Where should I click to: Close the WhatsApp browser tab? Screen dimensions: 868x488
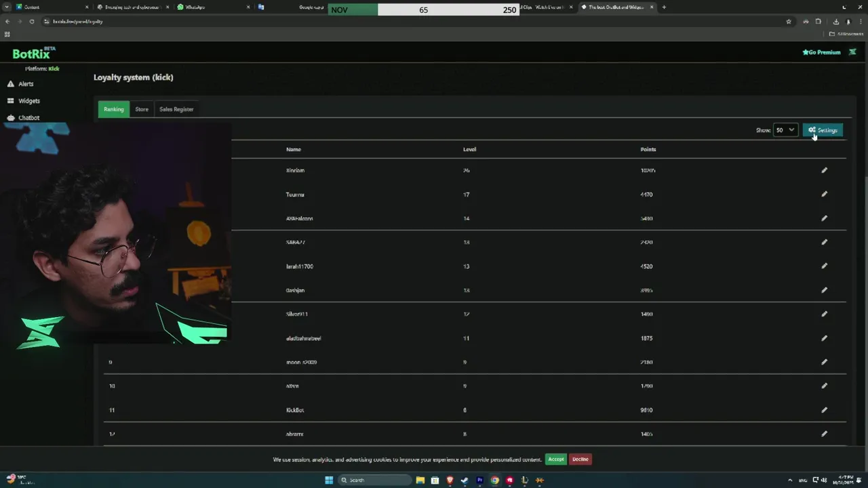[248, 7]
